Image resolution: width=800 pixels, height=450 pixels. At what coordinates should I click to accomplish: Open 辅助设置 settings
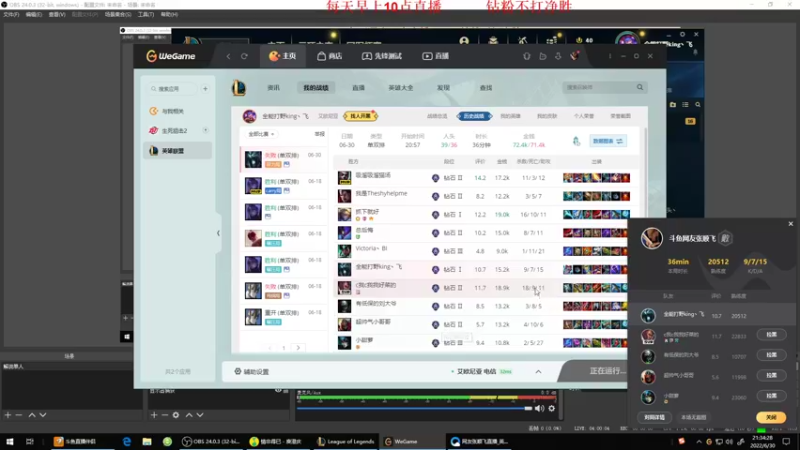(252, 371)
